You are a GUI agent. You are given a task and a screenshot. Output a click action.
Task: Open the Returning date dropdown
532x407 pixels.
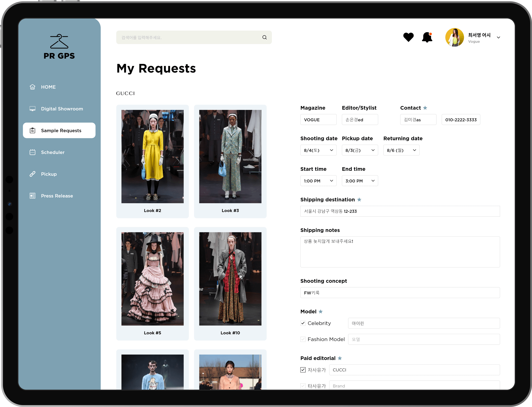point(401,150)
